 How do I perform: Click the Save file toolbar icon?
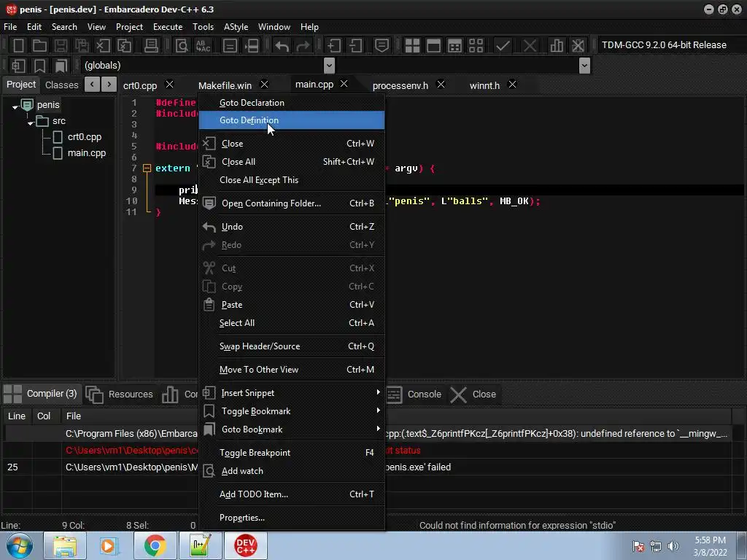(x=61, y=45)
